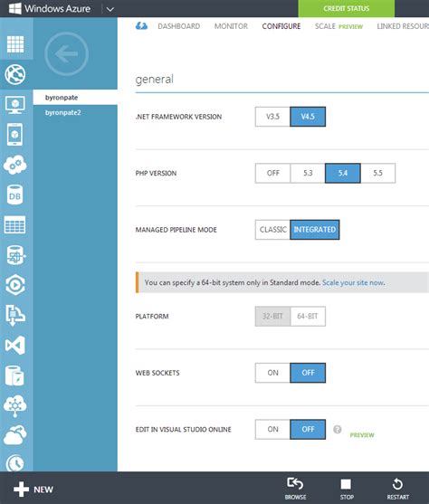Click the back arrow circle

[x=67, y=53]
